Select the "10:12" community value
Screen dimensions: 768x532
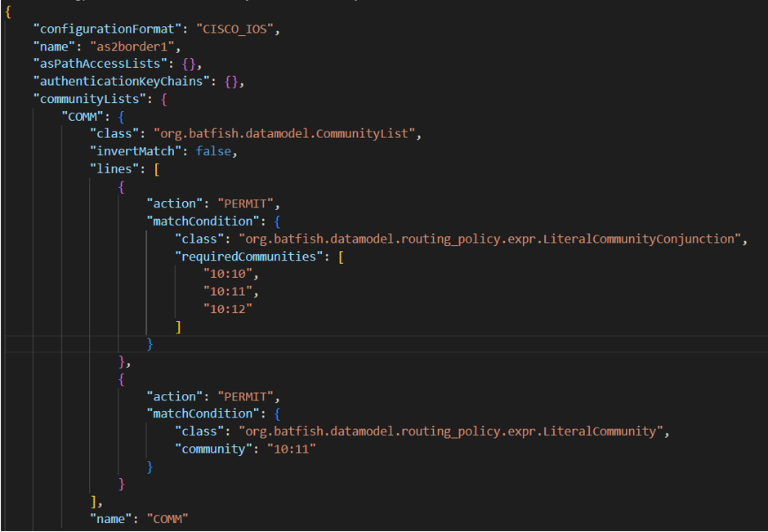[230, 309]
